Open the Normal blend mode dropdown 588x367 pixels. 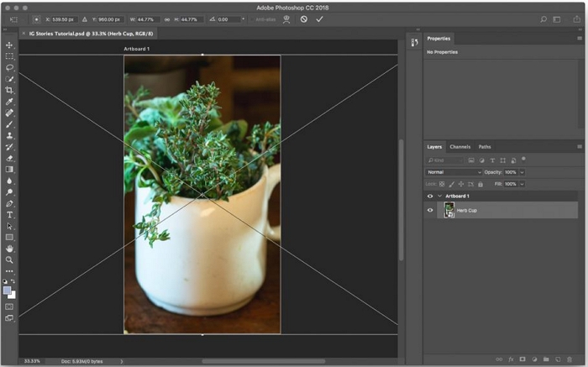(x=454, y=172)
